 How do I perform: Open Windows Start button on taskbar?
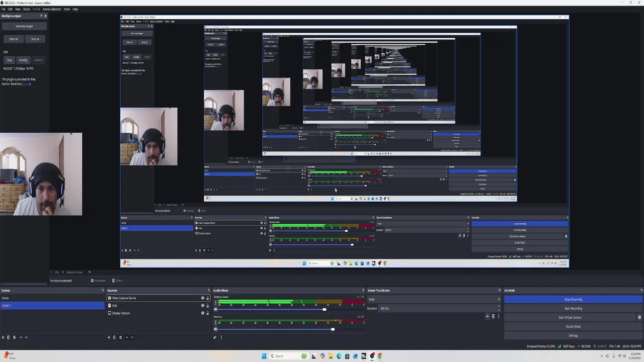click(x=264, y=356)
